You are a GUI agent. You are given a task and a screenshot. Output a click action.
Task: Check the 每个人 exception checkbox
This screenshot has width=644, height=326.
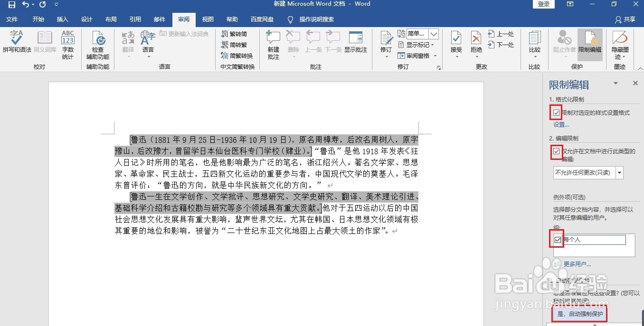pos(556,240)
